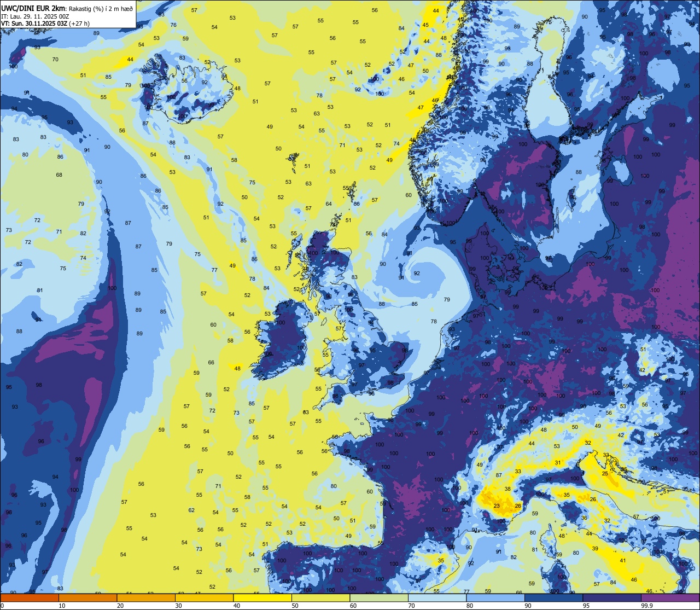This screenshot has height=610, width=700.
Task: Click the legend label '70'
Action: tap(411, 606)
